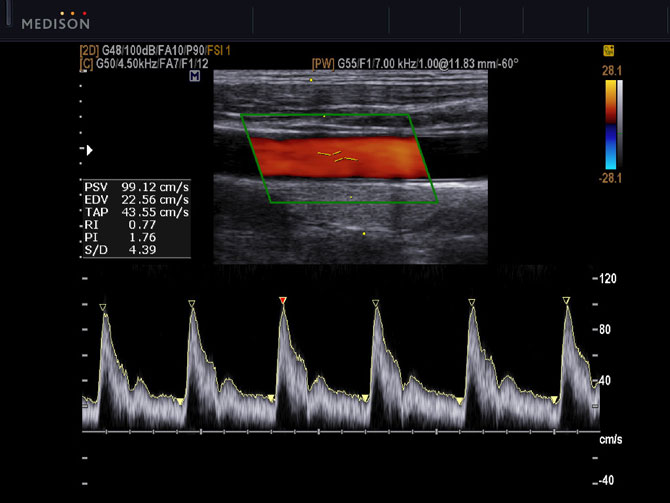Select the red peak systolic triangle marker
The height and width of the screenshot is (503, 670).
click(283, 301)
